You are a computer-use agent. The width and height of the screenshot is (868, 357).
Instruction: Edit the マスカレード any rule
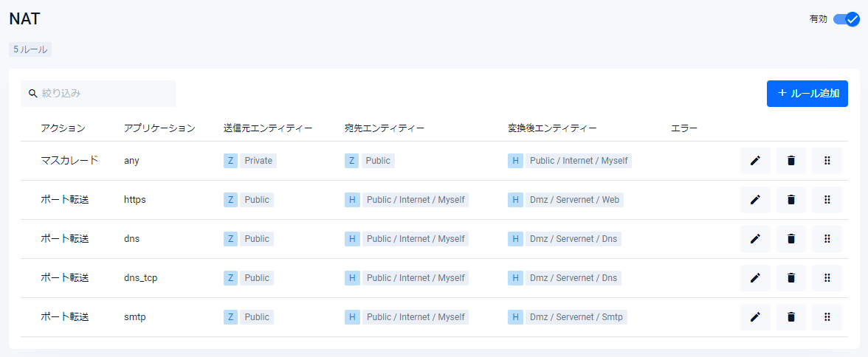pos(755,161)
